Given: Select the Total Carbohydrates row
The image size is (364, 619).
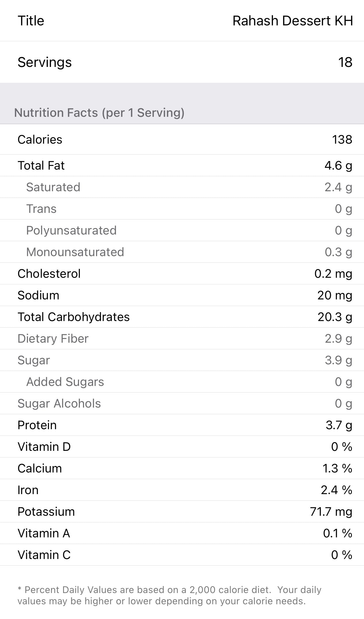Looking at the screenshot, I should tap(182, 317).
